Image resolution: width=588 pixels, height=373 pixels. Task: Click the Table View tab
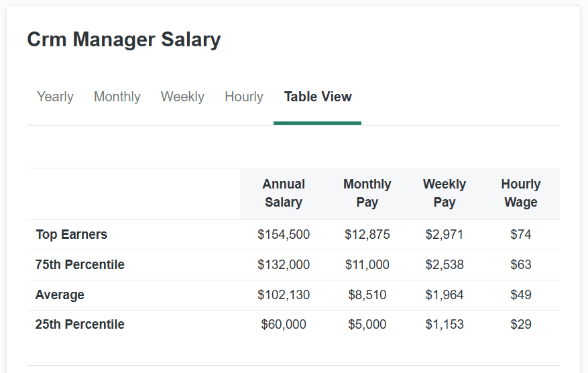pos(318,97)
